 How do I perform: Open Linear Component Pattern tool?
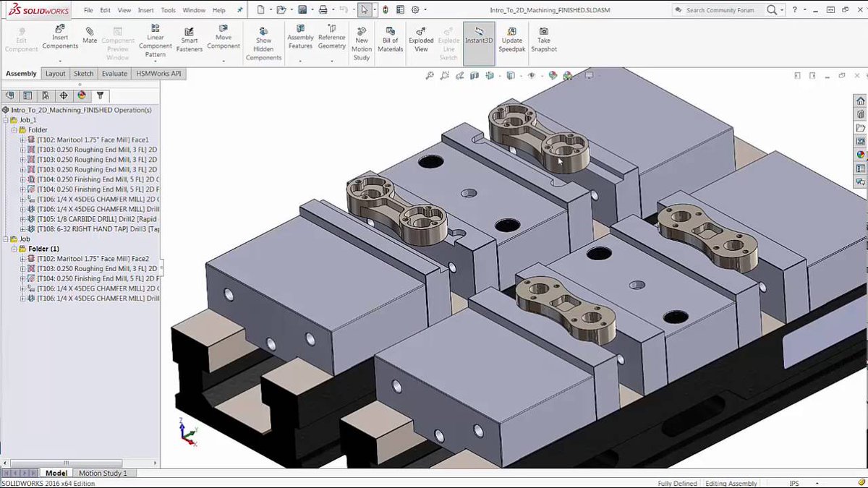[x=156, y=41]
